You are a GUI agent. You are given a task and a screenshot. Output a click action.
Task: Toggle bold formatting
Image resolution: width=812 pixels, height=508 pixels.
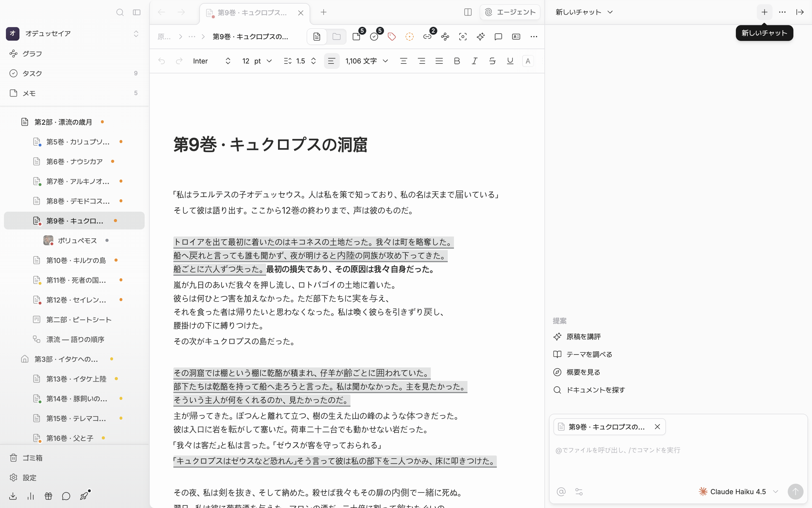point(457,61)
